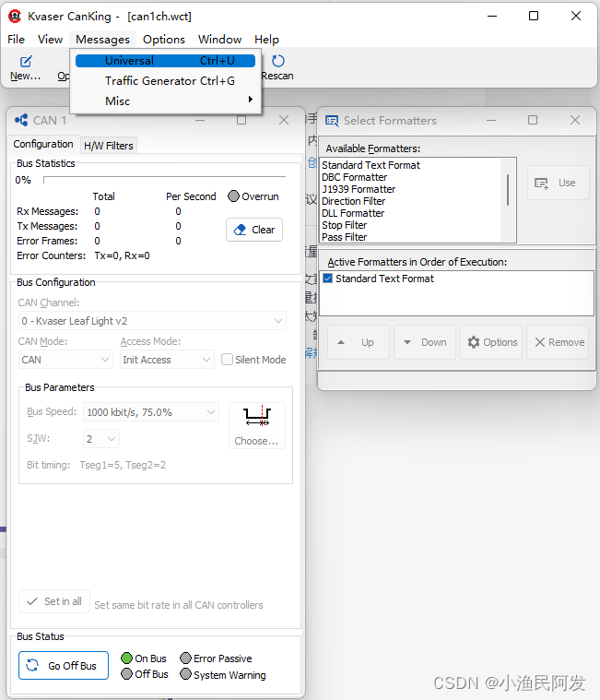
Task: Click the CAN 1 window icon
Action: (x=21, y=120)
